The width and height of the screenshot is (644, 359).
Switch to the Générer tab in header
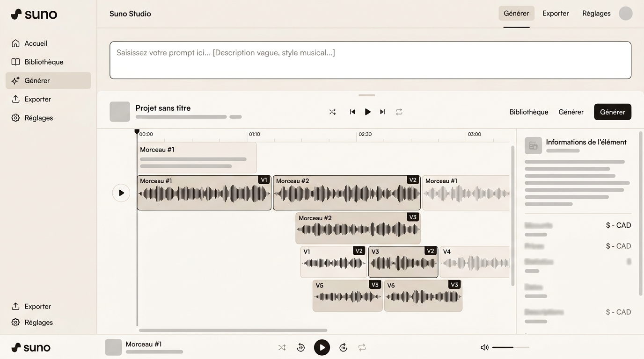[516, 14]
